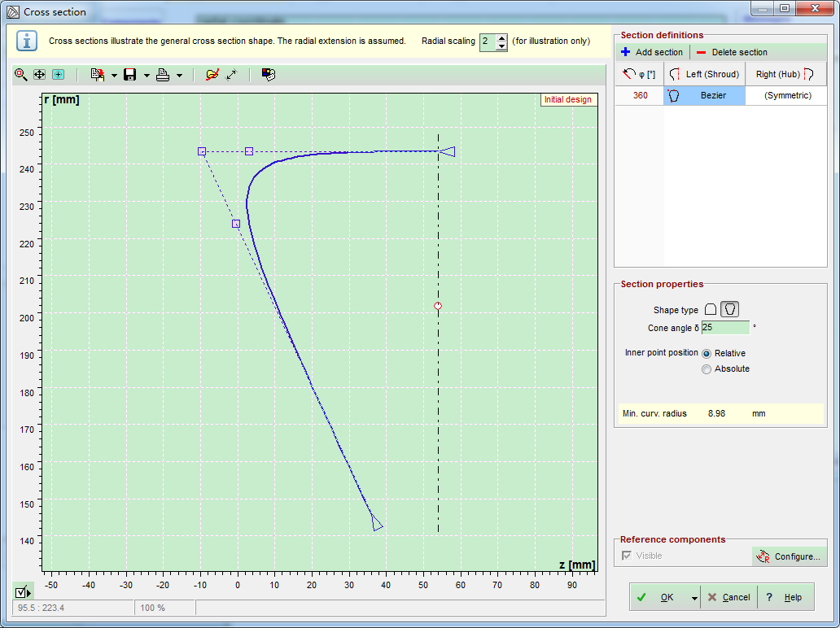Viewport: 840px width, 628px height.
Task: Increase the Radial scaling value
Action: point(501,38)
